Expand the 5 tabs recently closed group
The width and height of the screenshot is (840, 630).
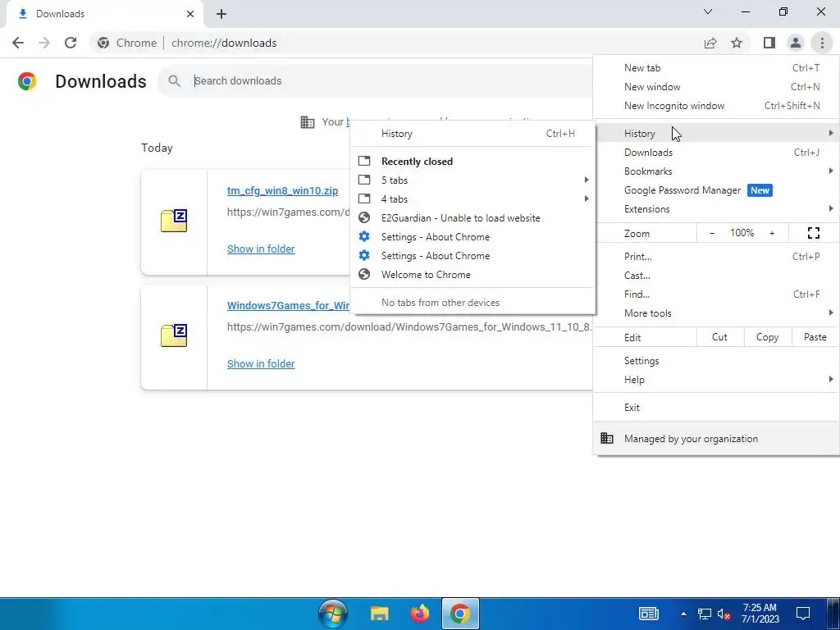click(472, 180)
